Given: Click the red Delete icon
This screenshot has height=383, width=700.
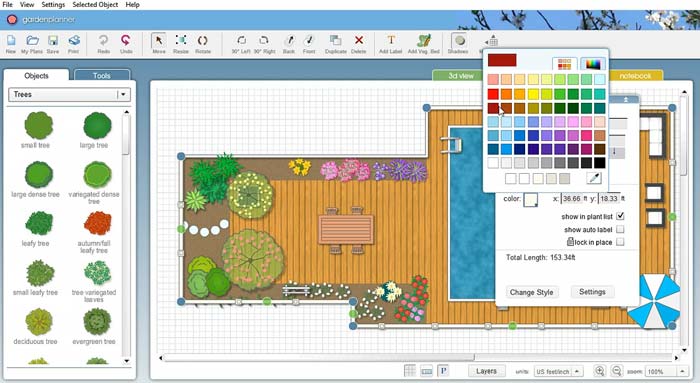Looking at the screenshot, I should tap(358, 40).
